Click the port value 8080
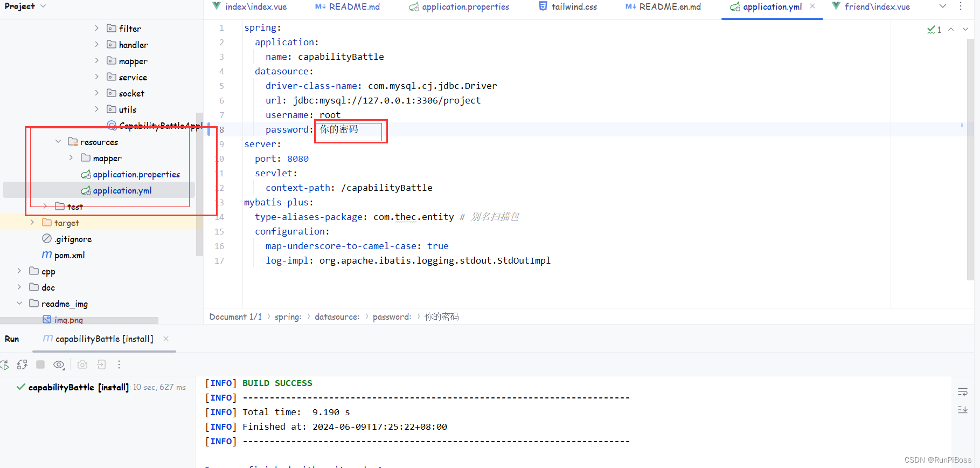This screenshot has height=468, width=980. (x=298, y=159)
